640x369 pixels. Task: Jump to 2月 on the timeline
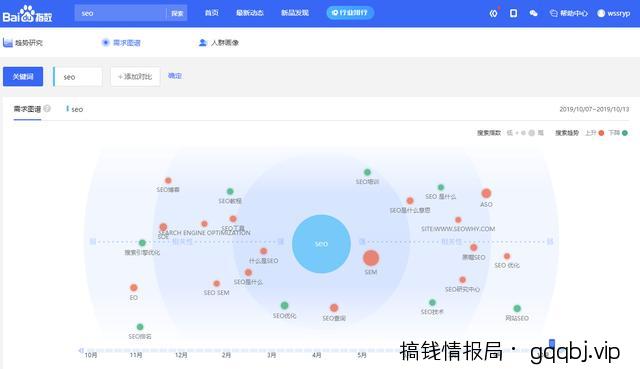click(x=226, y=355)
